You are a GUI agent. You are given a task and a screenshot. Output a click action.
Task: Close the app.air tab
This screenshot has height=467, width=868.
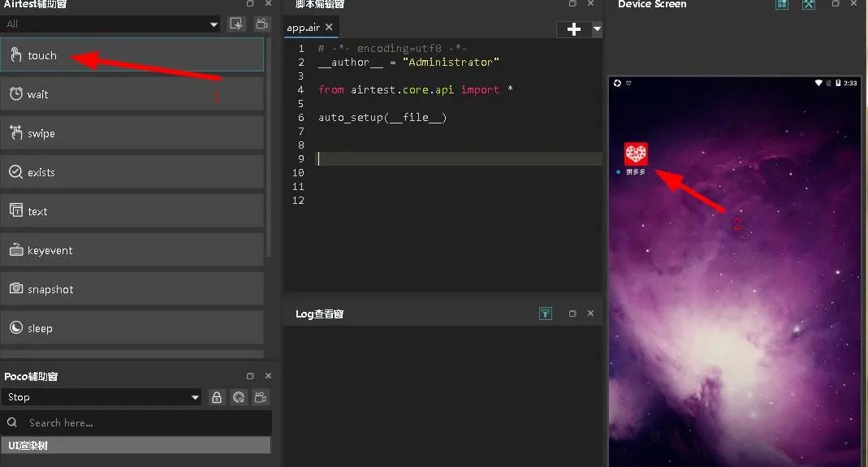329,27
